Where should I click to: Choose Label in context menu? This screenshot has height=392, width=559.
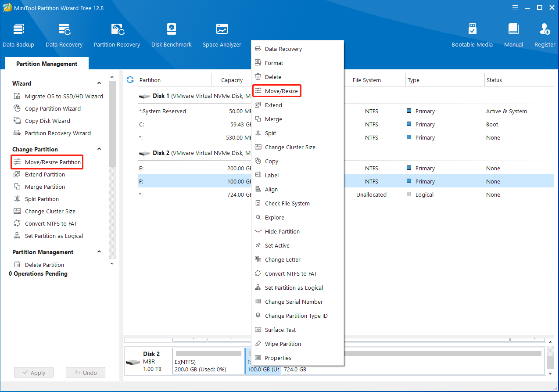point(297,175)
